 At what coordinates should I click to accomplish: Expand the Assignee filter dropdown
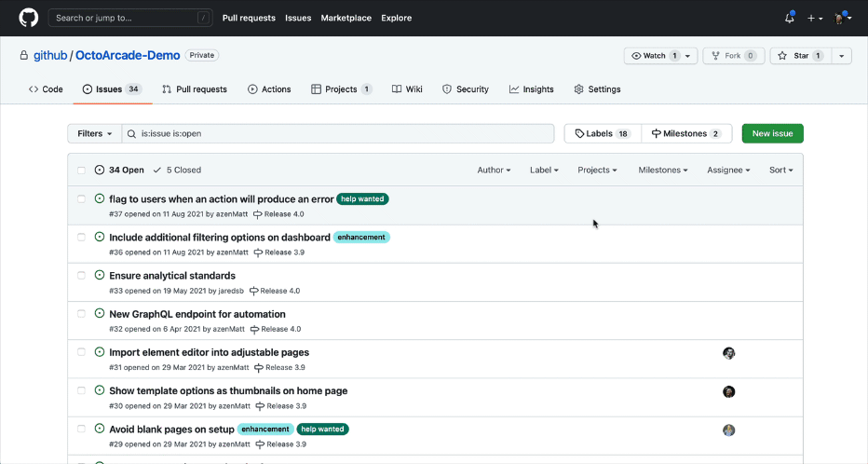click(727, 171)
